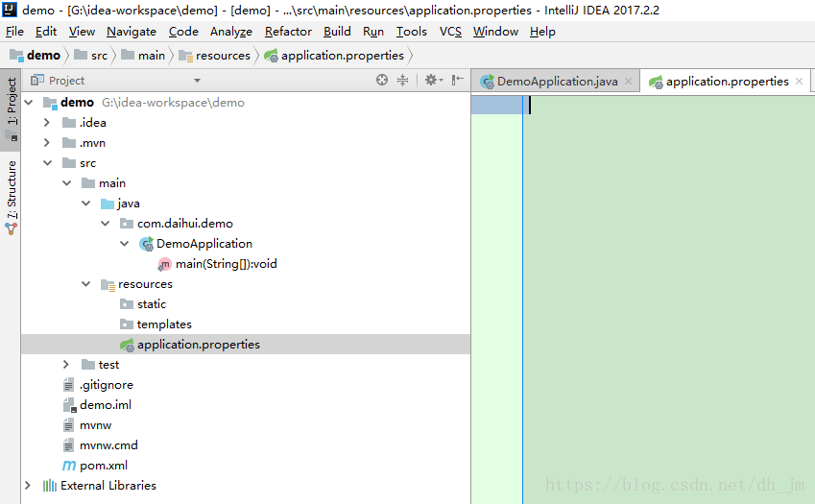Viewport: 815px width, 504px height.
Task: Click the Project view icon in panel header
Action: tap(36, 80)
